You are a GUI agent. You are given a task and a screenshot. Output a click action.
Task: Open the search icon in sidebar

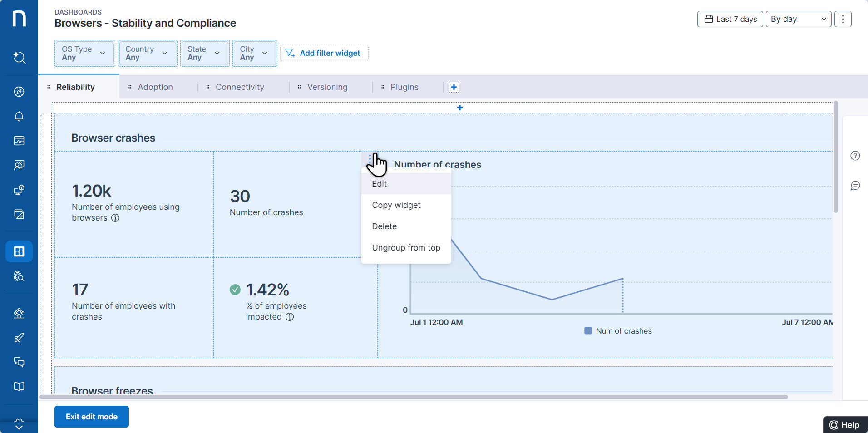pos(19,58)
